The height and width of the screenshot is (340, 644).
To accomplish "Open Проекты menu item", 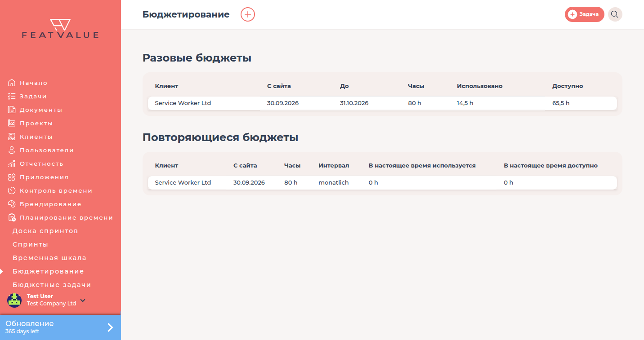I will pos(36,123).
